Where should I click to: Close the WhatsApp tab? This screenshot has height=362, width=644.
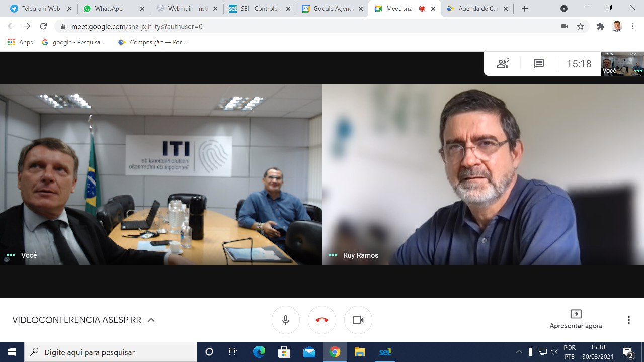pyautogui.click(x=142, y=9)
